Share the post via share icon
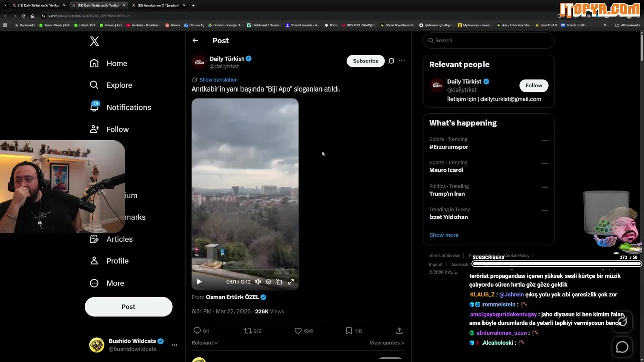Viewport: 644px width, 362px height. pos(399,331)
